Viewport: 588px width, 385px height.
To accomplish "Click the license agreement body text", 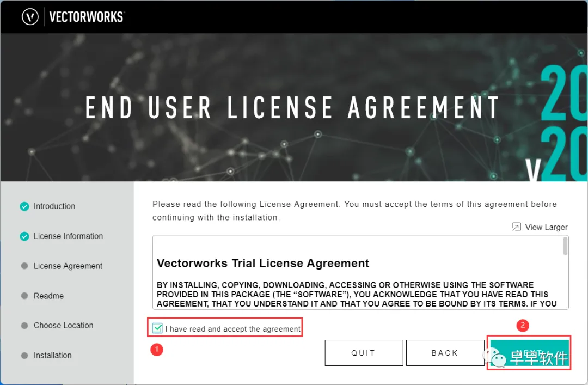I will (357, 295).
